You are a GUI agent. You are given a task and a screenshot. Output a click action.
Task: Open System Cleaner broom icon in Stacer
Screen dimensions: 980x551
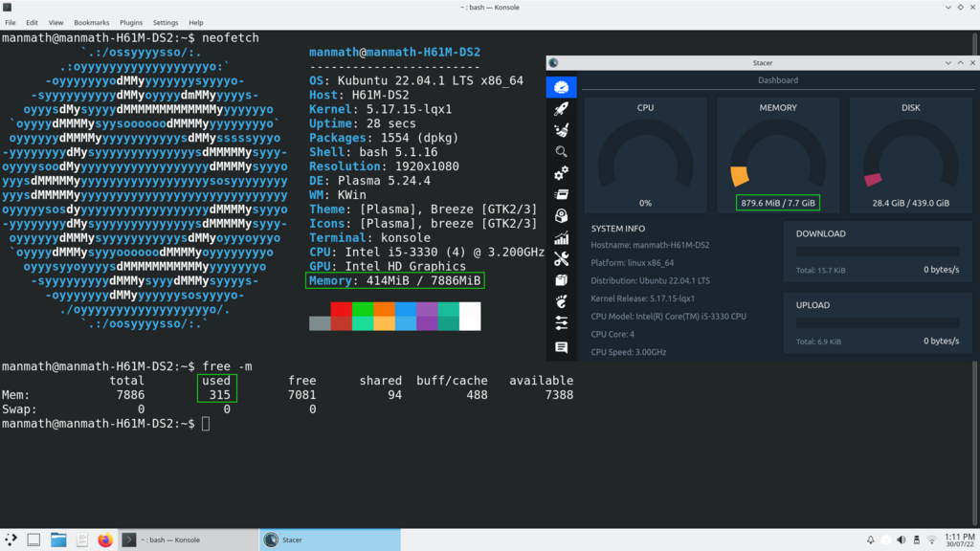561,130
